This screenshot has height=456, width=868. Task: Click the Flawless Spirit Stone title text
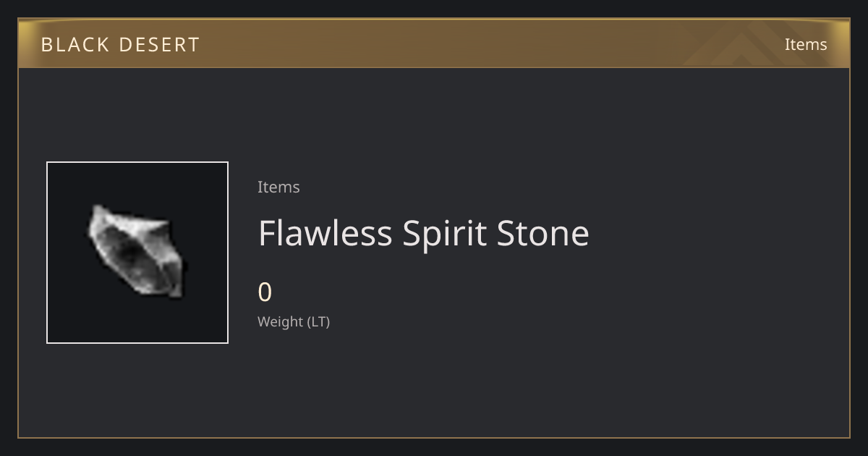[424, 233]
